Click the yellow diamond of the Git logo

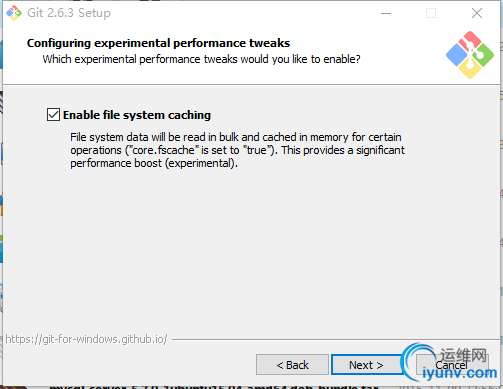(470, 69)
